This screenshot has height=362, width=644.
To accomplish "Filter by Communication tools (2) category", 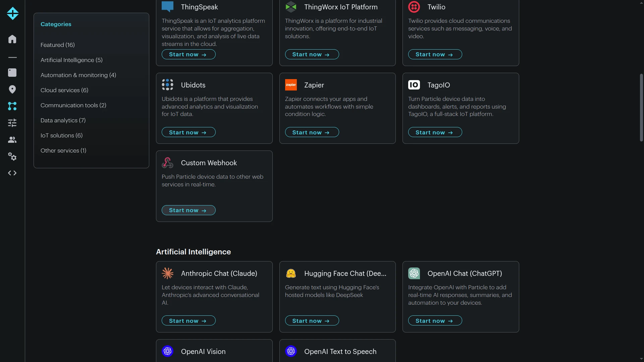I will point(73,105).
